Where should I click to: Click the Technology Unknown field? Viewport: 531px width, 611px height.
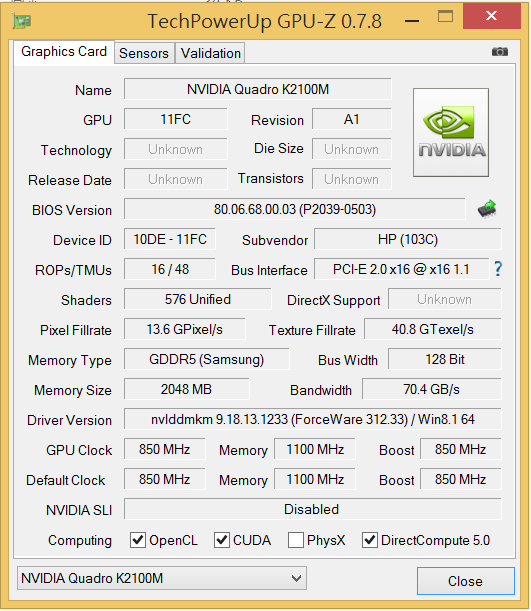tap(176, 149)
